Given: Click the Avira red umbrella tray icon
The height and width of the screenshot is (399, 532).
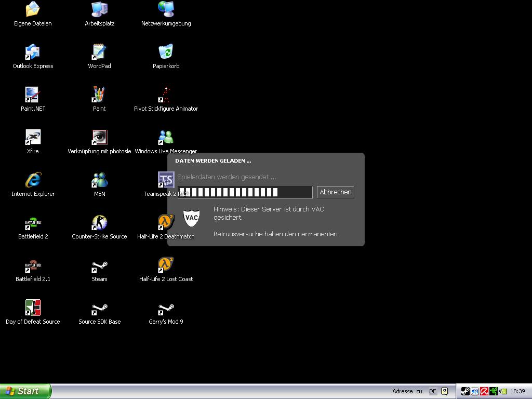Looking at the screenshot, I should click(x=484, y=391).
